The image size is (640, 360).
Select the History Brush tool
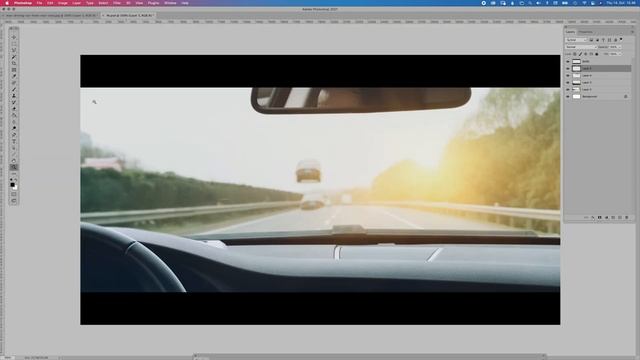tap(14, 102)
